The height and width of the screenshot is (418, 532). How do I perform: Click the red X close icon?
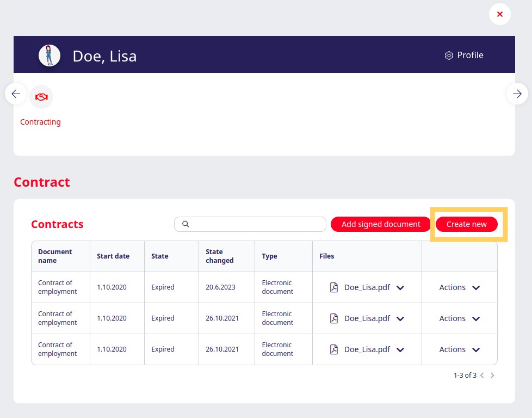[499, 14]
